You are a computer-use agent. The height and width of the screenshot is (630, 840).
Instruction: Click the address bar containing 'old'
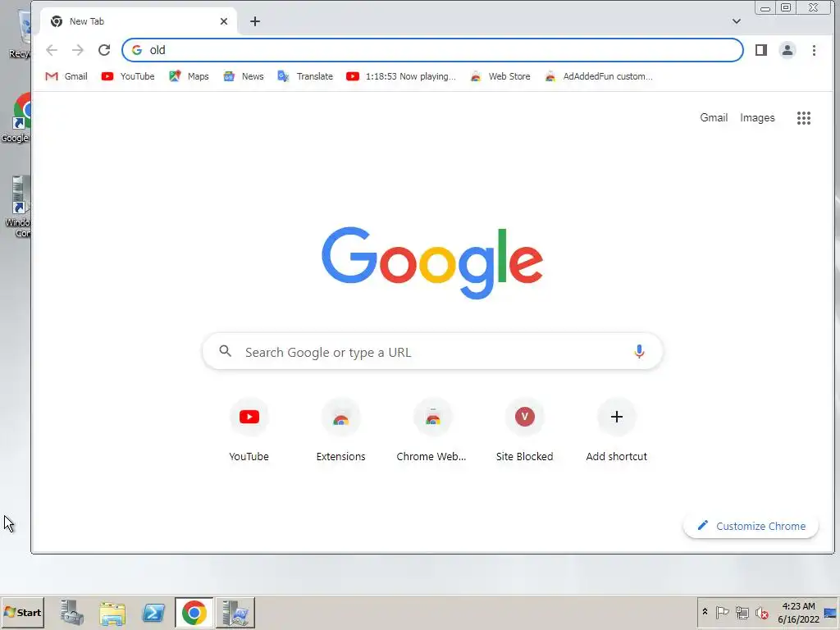(432, 50)
